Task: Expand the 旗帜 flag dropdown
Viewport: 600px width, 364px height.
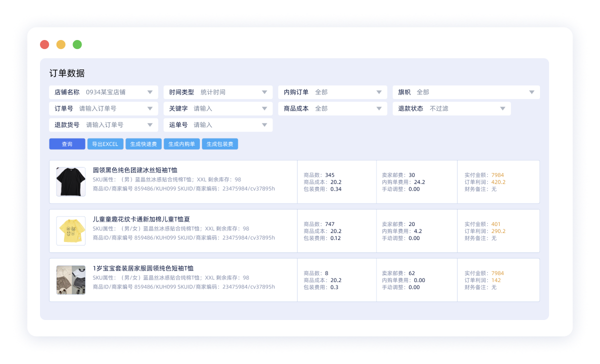Action: [466, 92]
